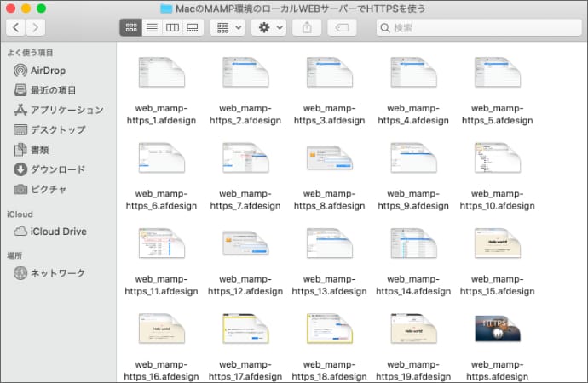Open the gear action menu
This screenshot has width=588, height=383.
(x=268, y=28)
